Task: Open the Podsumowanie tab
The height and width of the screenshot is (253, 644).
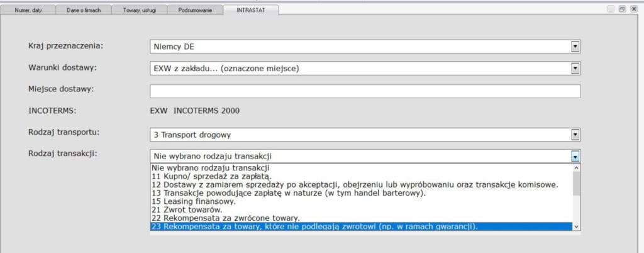Action: pos(195,10)
